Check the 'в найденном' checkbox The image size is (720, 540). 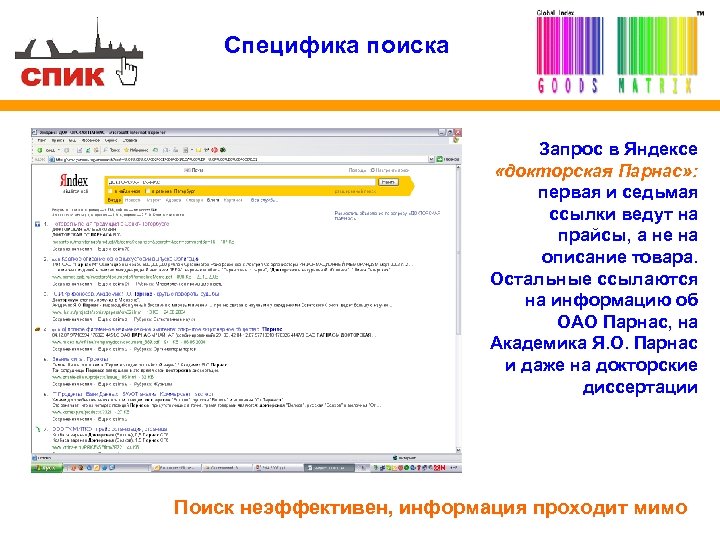110,191
